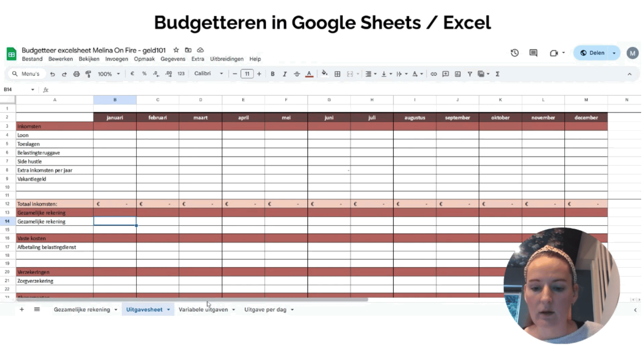Open the Calibri font dropdown

pos(208,74)
